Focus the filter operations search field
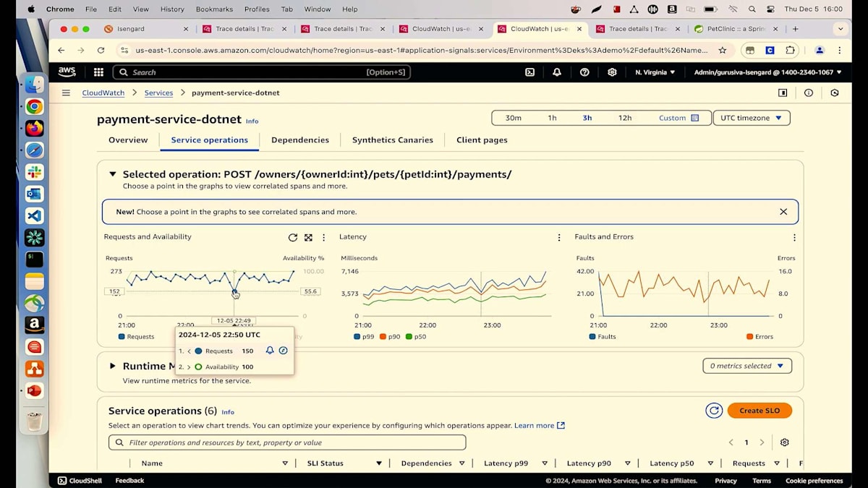Screen dimensions: 868x488 point(287,442)
